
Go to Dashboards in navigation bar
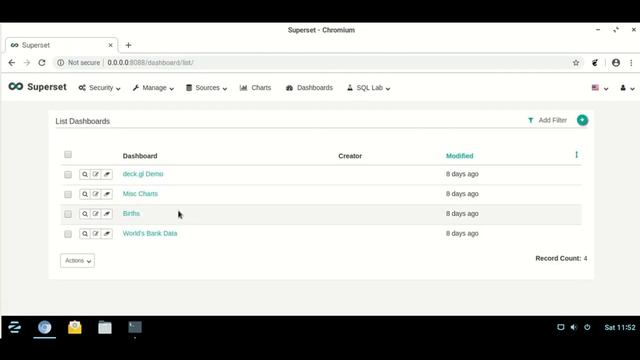click(x=309, y=88)
